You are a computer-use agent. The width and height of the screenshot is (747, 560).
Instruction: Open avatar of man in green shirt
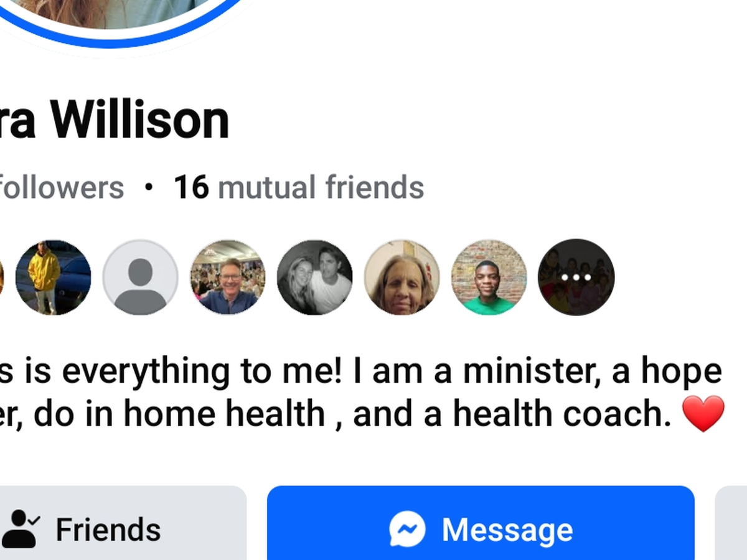tap(489, 277)
